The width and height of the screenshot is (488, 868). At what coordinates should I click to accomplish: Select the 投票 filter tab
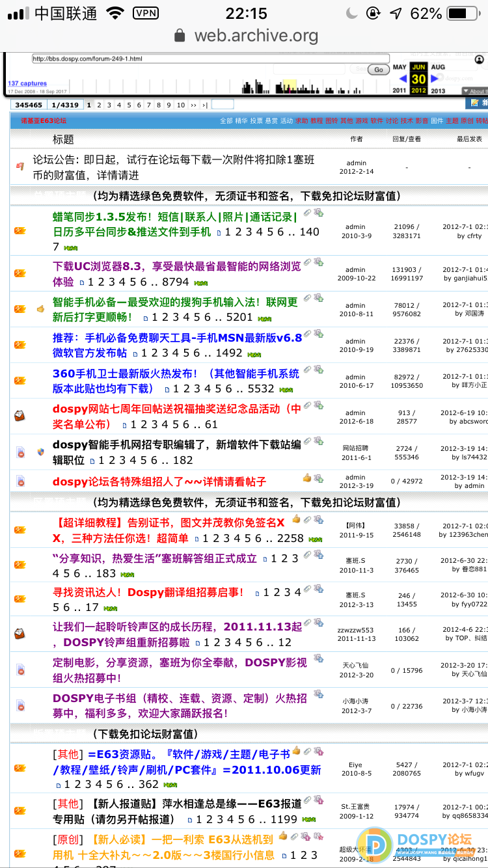[257, 120]
